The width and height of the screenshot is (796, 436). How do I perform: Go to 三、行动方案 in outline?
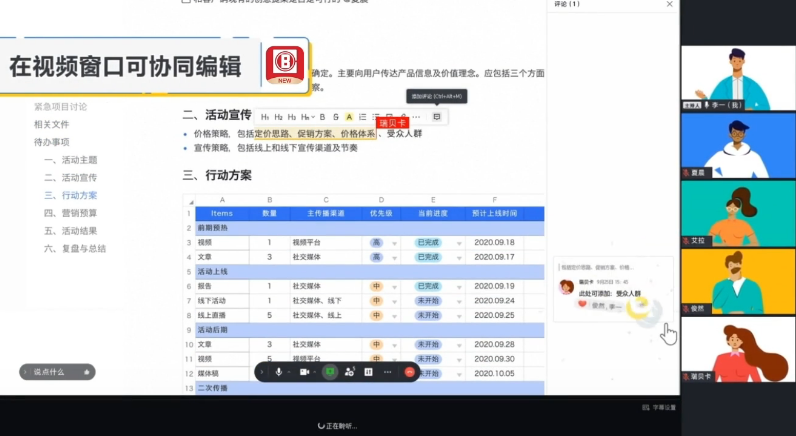pyautogui.click(x=79, y=195)
